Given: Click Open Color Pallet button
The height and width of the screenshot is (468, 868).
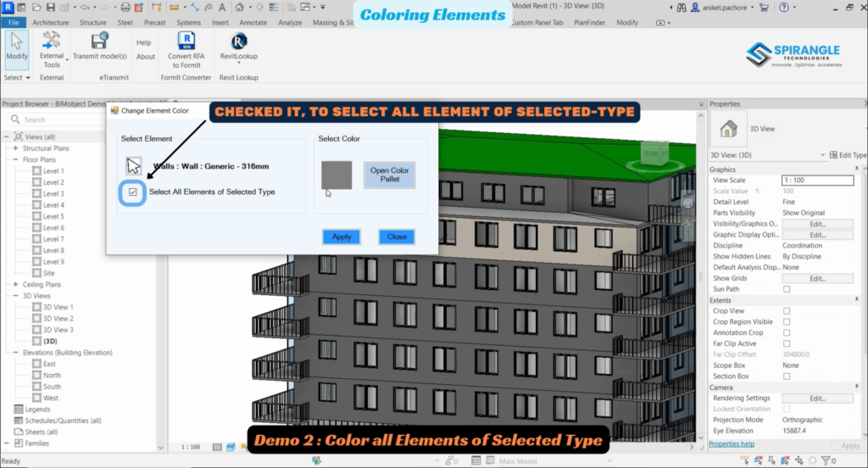Looking at the screenshot, I should 390,175.
